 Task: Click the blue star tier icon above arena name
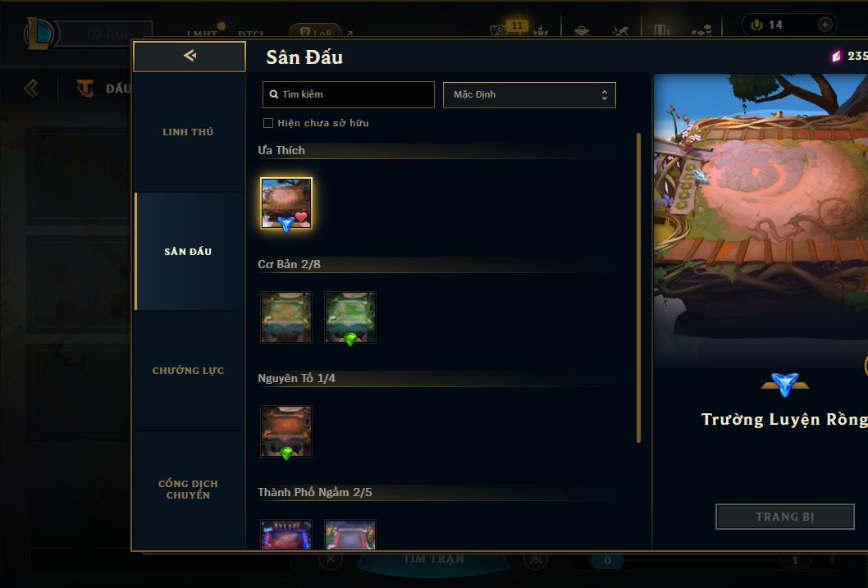(785, 384)
